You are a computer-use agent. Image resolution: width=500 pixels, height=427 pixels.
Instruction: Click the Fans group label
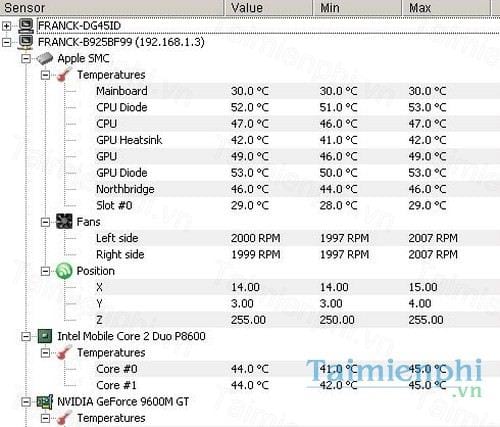click(88, 222)
